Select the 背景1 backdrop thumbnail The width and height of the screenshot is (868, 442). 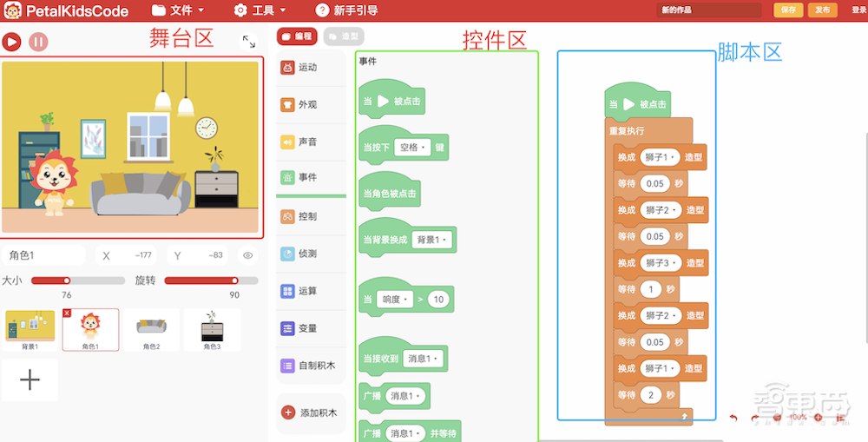coord(30,330)
